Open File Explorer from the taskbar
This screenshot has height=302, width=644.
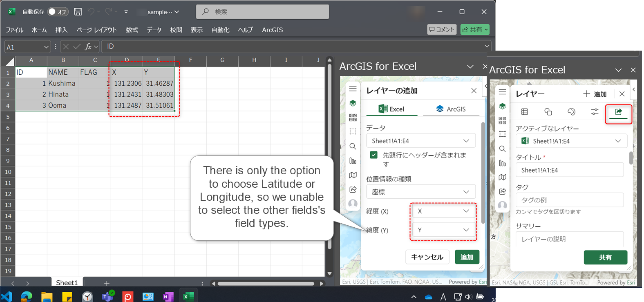point(47,296)
